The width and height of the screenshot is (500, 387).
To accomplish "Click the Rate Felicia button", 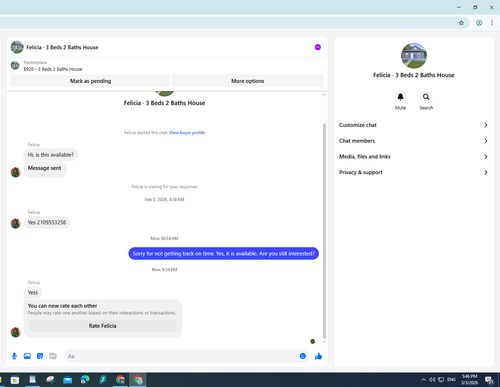I will point(102,326).
